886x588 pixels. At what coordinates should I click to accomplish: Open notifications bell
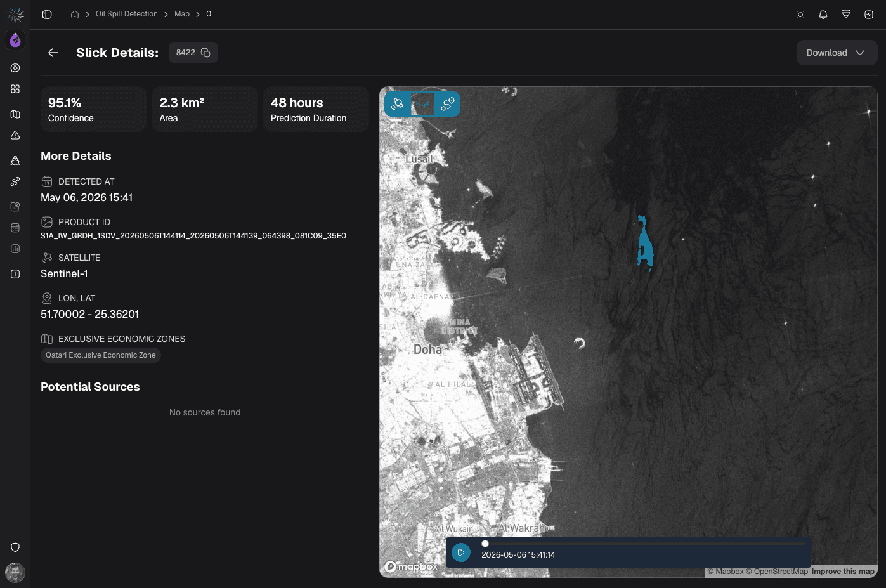823,15
